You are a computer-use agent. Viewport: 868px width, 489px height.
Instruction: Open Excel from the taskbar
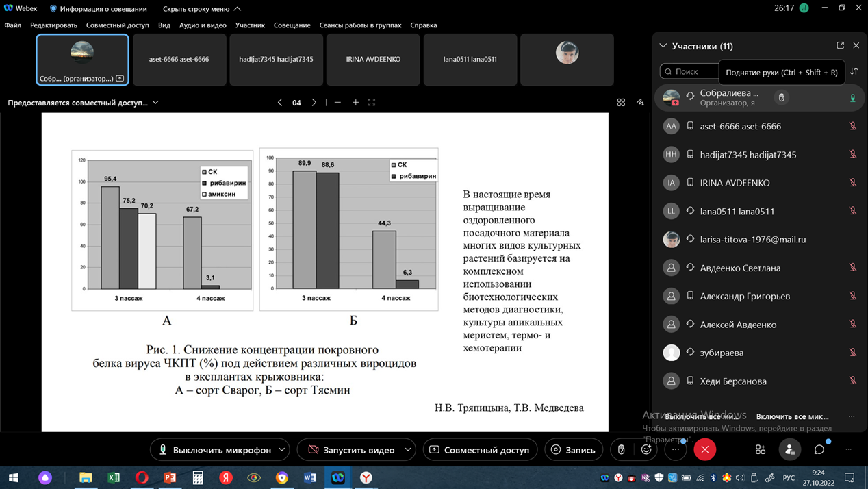coord(114,477)
